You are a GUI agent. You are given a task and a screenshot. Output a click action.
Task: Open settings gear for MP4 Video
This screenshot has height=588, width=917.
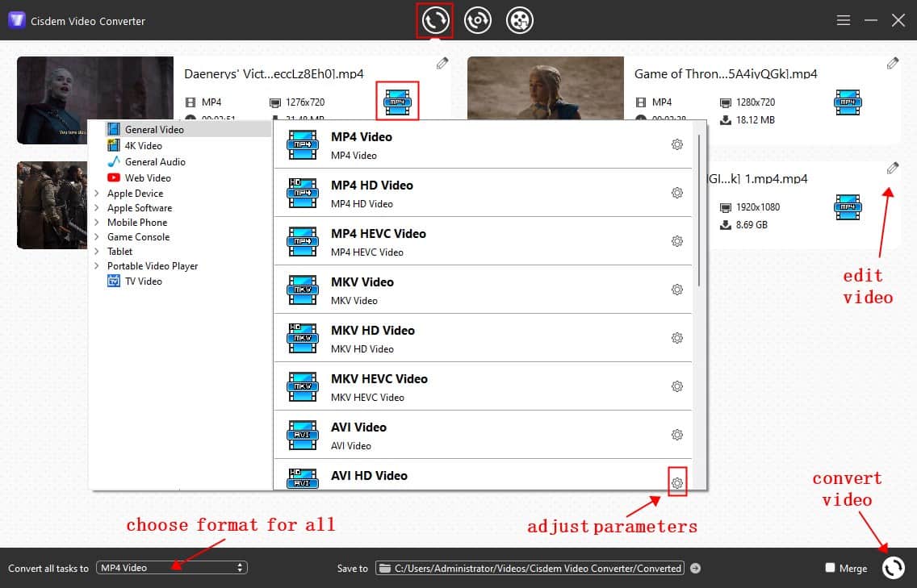[676, 144]
